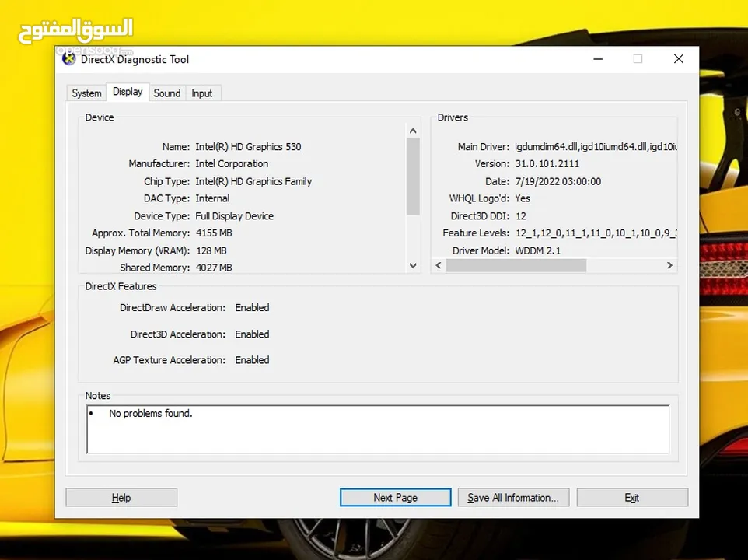
Task: Click inside the Notes text box
Action: 378,429
